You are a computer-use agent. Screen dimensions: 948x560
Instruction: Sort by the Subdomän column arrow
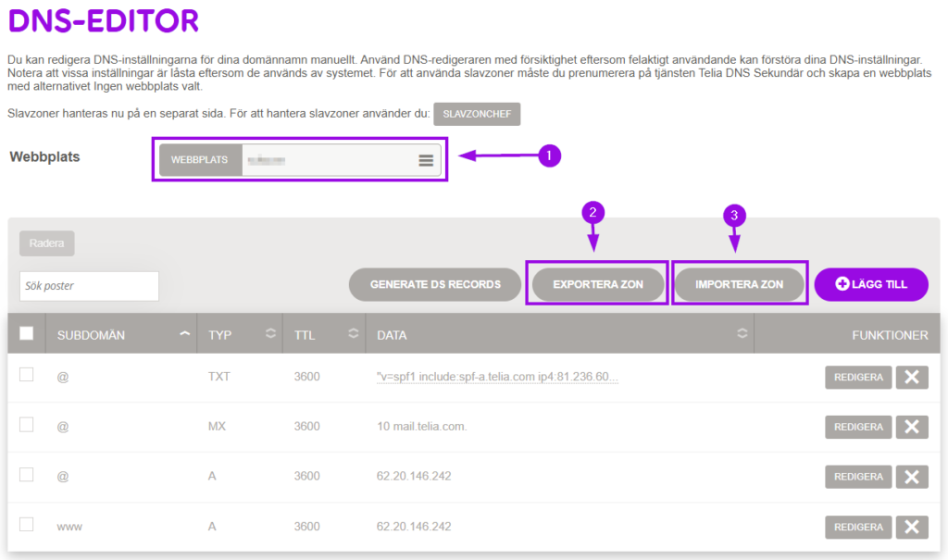185,333
